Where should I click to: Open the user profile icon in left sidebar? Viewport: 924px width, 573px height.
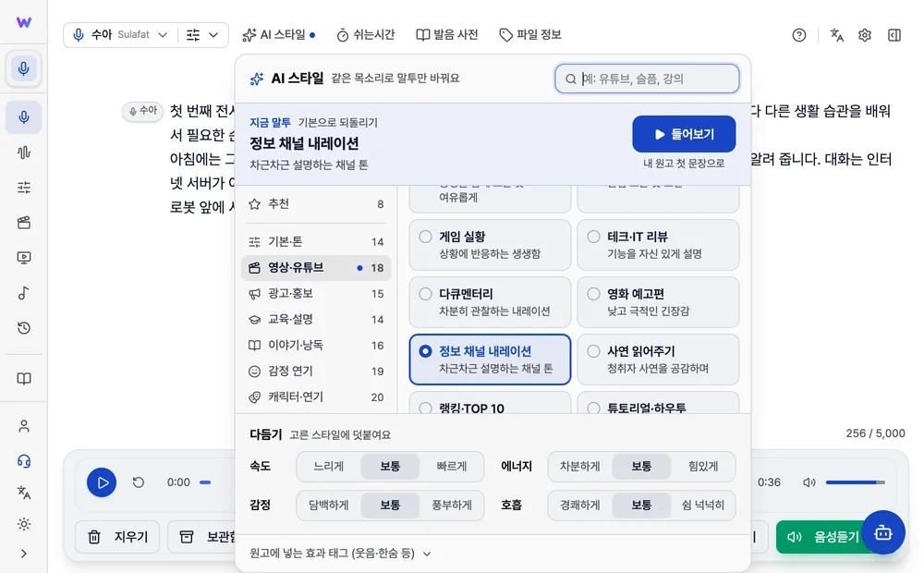tap(24, 426)
